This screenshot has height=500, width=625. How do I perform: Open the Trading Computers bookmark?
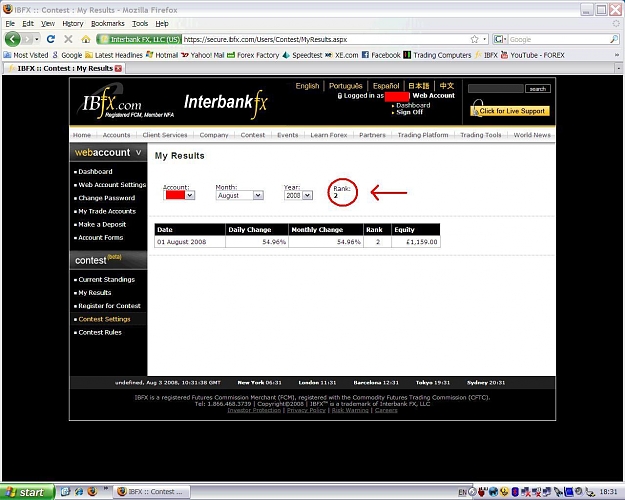[x=437, y=55]
